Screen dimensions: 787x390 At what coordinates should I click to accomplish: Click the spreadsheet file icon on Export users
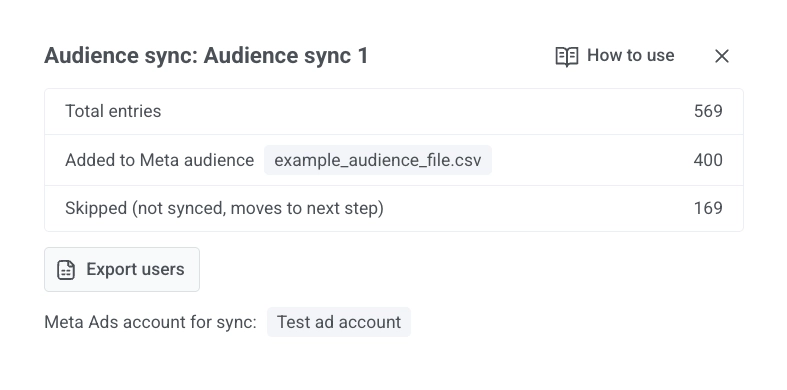(66, 270)
